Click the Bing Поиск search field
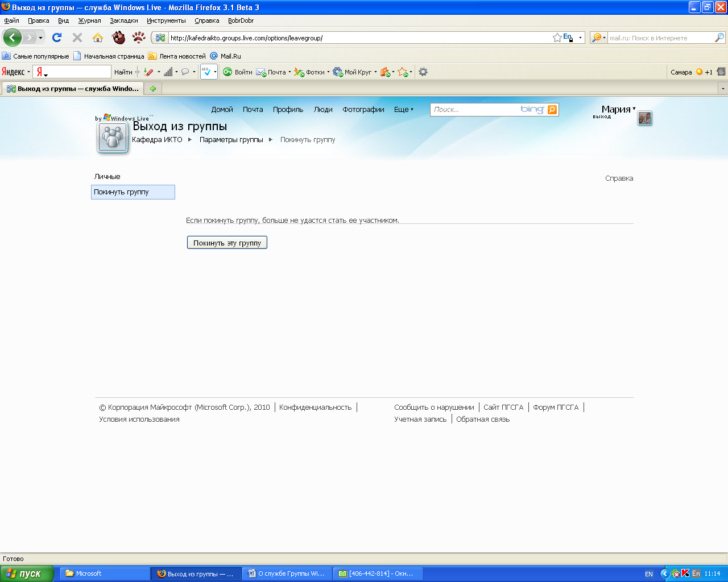The height and width of the screenshot is (582, 728). pos(475,110)
